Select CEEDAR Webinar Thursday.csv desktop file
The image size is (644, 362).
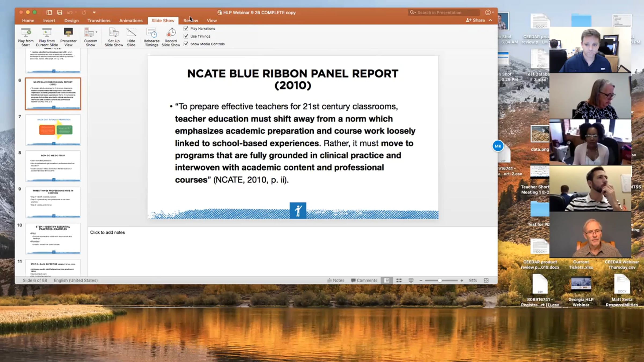pos(622,264)
